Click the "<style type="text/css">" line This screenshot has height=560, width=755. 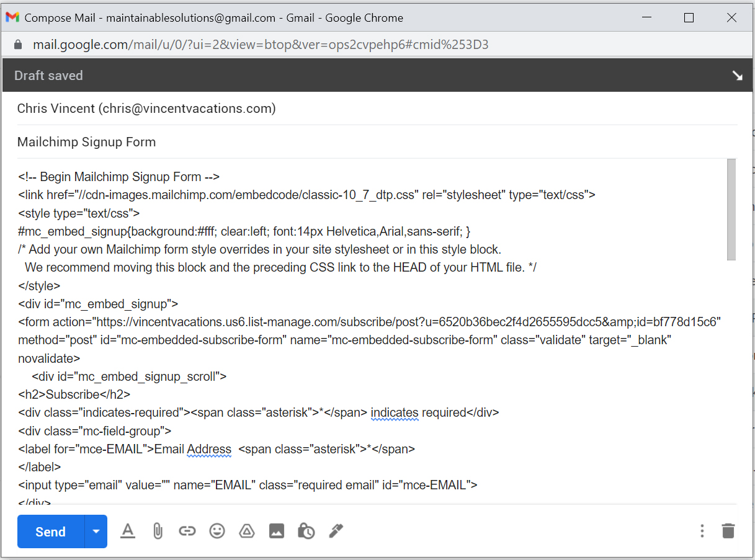[79, 213]
